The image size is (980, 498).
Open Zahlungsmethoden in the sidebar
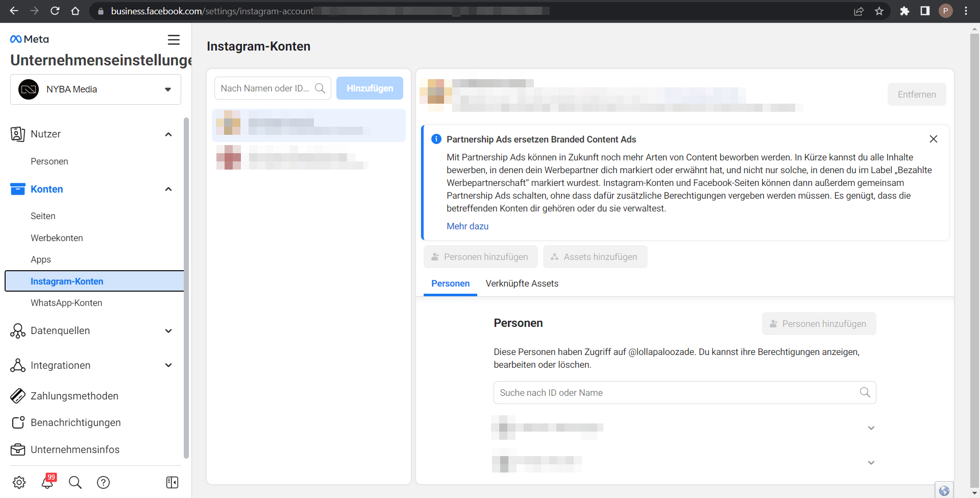[x=75, y=396]
